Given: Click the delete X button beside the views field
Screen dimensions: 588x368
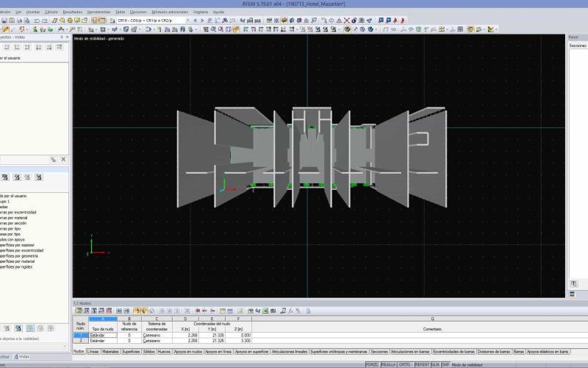Looking at the screenshot, I should click(63, 160).
